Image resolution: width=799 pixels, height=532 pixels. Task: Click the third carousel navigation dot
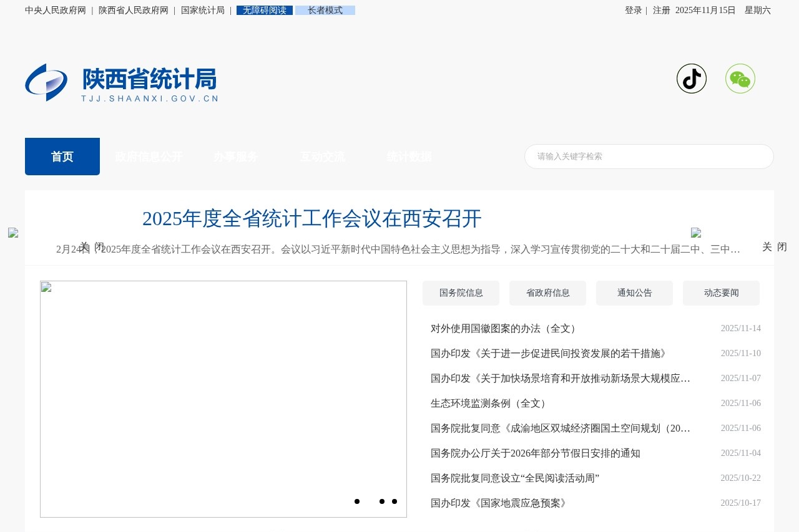394,501
